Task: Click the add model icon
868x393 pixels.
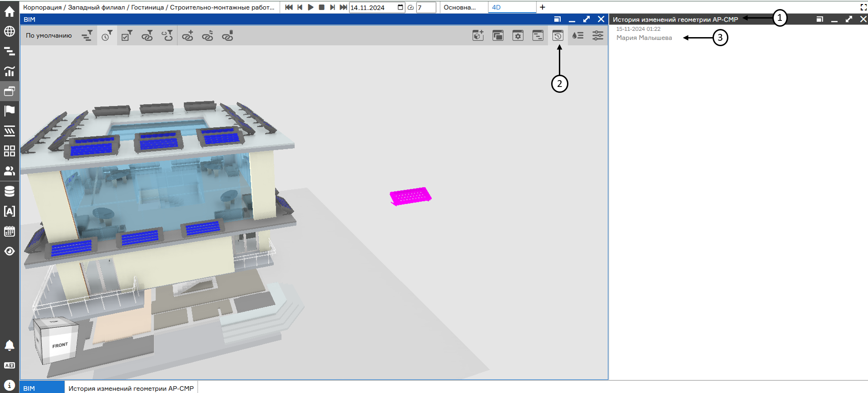Action: tap(478, 36)
